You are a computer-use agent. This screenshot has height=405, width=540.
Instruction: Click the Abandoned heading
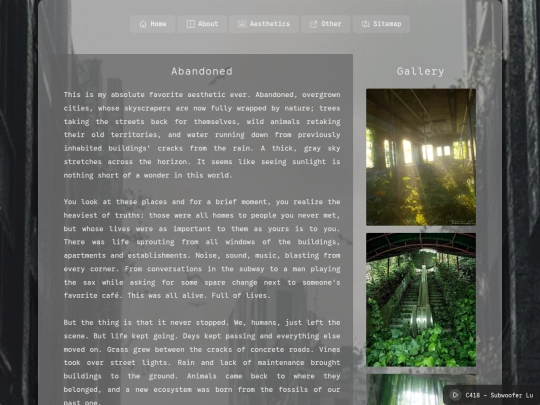[x=202, y=71]
